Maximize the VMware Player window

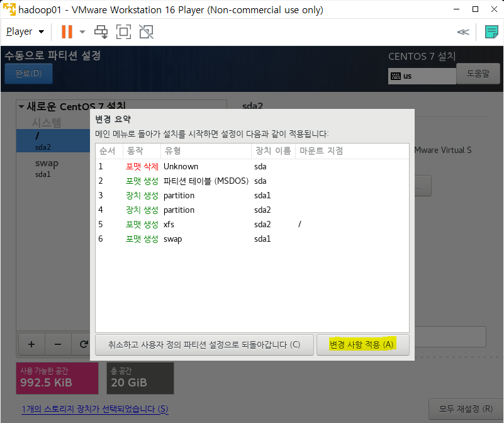tap(476, 9)
